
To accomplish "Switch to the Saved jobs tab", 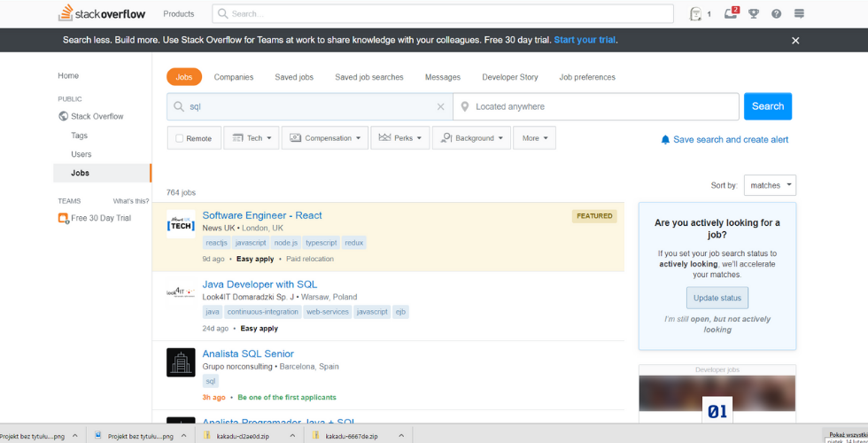I will [294, 77].
